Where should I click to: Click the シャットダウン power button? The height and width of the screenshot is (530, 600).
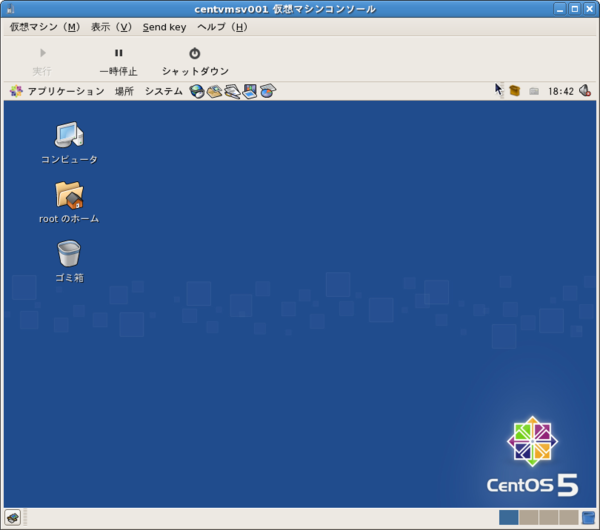pyautogui.click(x=195, y=61)
